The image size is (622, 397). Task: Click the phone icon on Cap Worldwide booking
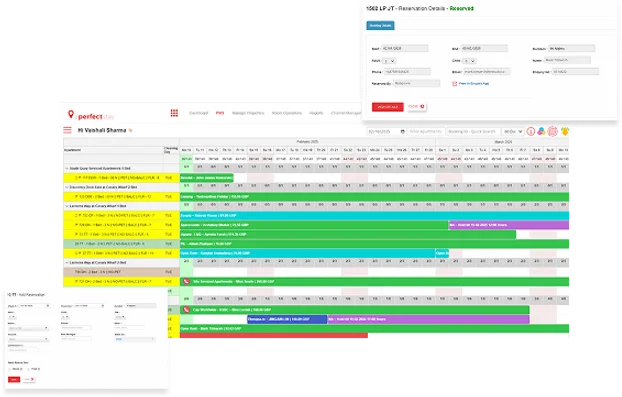pos(186,310)
